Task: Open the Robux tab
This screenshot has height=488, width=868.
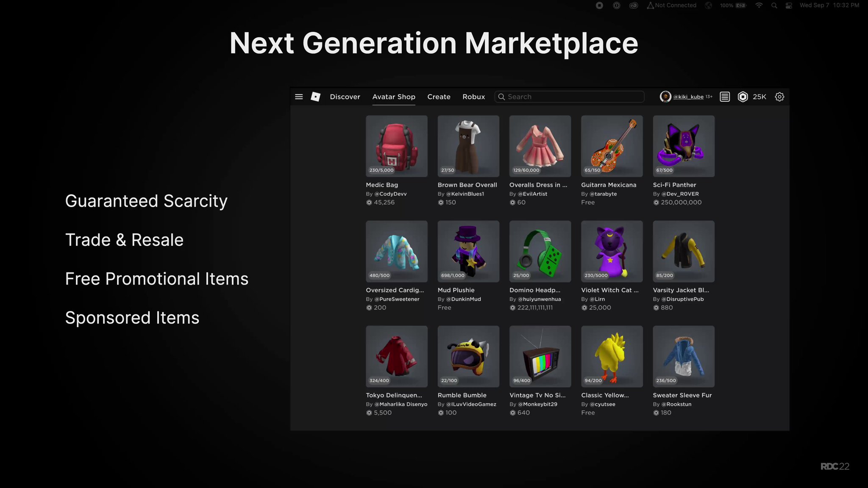Action: click(473, 97)
